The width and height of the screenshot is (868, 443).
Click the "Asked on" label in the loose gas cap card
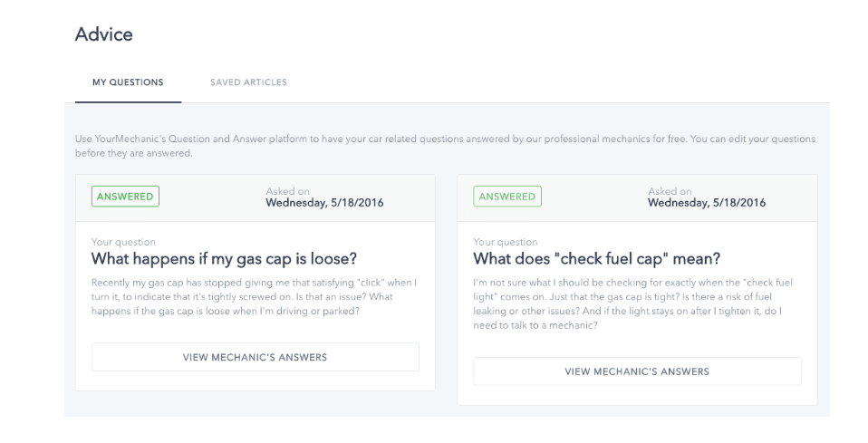(x=287, y=191)
